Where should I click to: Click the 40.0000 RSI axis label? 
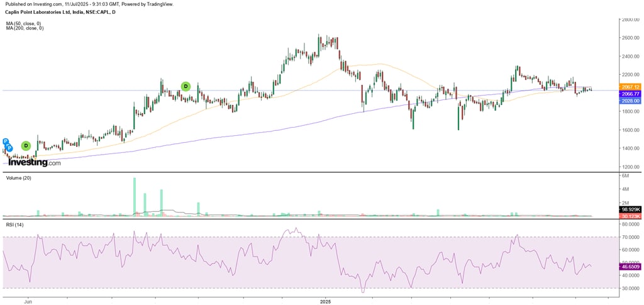click(631, 275)
